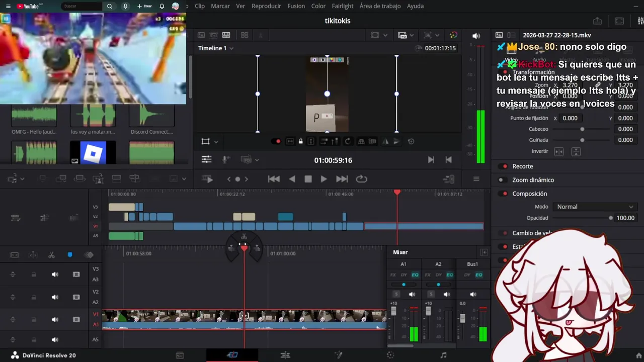Image resolution: width=644 pixels, height=362 pixels.
Task: Play the timeline in reverse
Action: click(292, 179)
